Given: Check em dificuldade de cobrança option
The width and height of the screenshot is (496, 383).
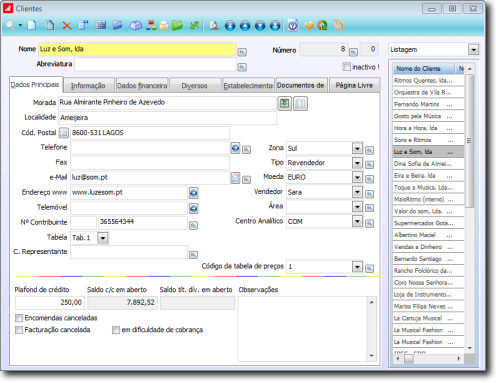Looking at the screenshot, I should tap(116, 330).
